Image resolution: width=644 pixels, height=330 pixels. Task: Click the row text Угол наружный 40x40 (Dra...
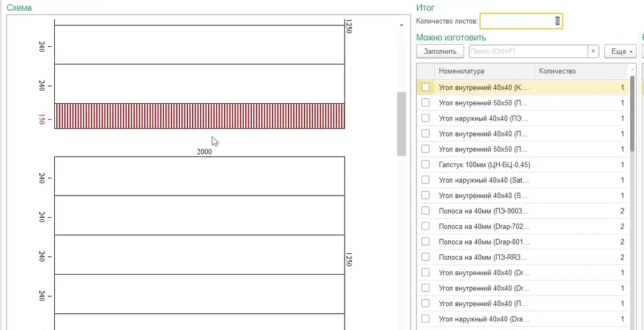pyautogui.click(x=484, y=319)
